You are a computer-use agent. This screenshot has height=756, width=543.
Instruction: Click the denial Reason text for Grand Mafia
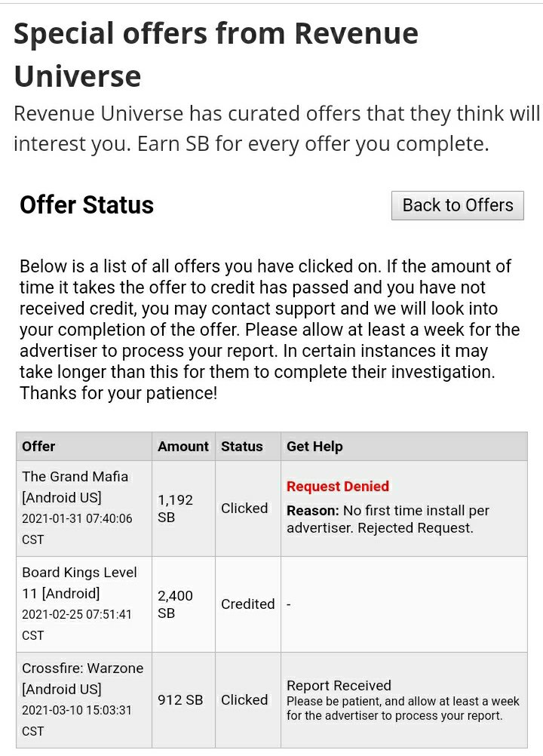click(x=388, y=519)
